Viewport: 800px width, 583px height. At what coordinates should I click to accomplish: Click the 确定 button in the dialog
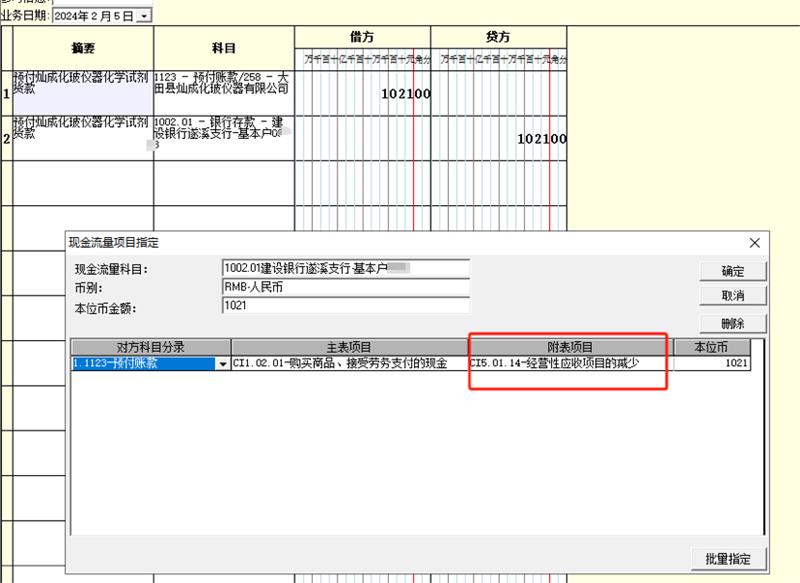click(731, 271)
